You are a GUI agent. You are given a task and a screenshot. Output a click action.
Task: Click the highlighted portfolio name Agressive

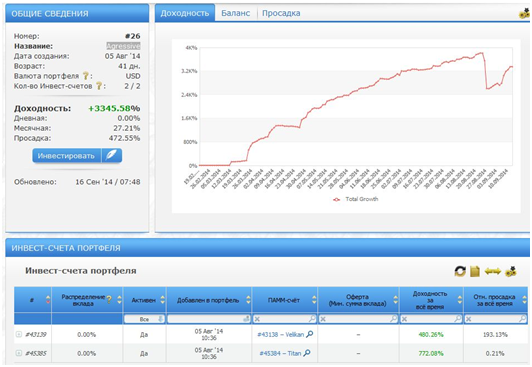click(123, 46)
